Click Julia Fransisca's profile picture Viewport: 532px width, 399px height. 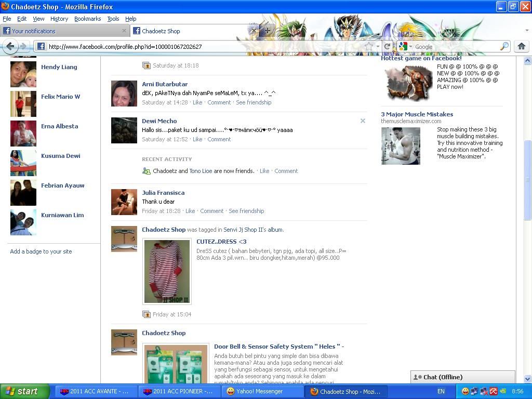click(x=124, y=202)
